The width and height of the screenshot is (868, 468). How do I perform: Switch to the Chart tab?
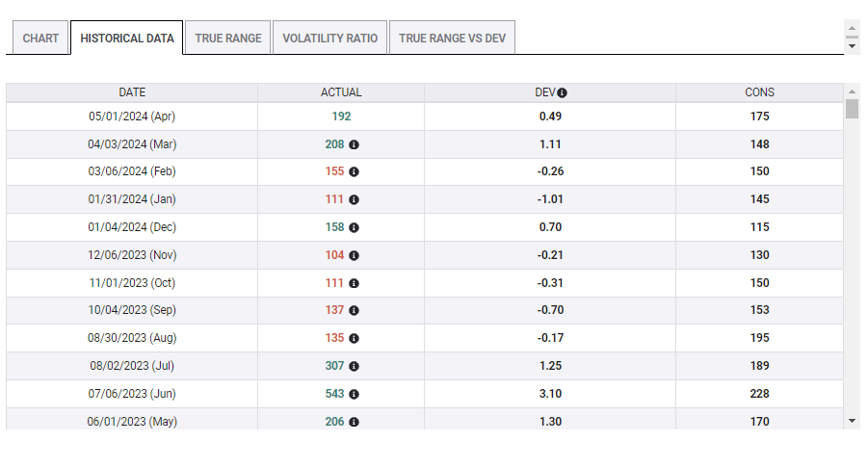[x=40, y=39]
